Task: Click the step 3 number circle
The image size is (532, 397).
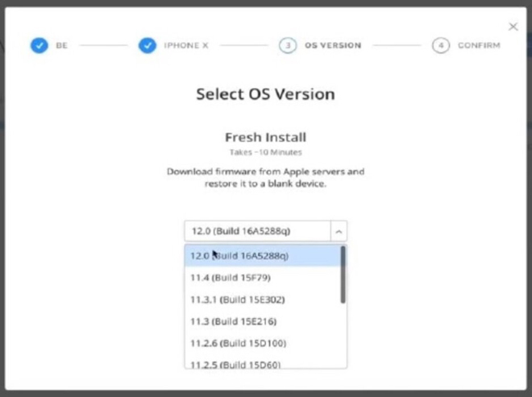Action: [288, 45]
